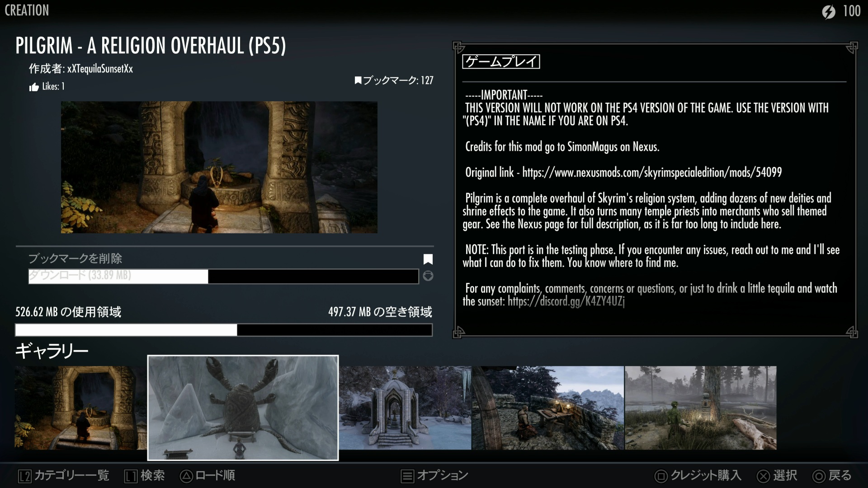This screenshot has height=488, width=868.
Task: Click the thumbs-up Likes icon
Action: [34, 87]
